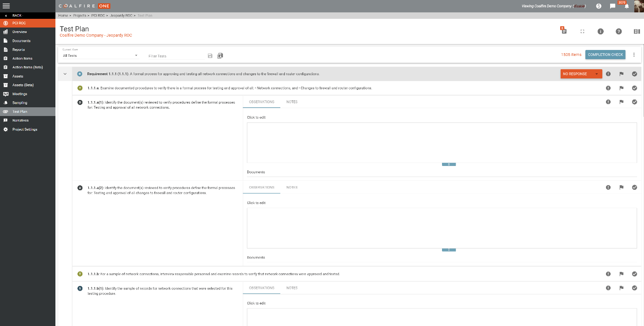
Task: Open the All Tests current view dropdown
Action: click(x=100, y=56)
